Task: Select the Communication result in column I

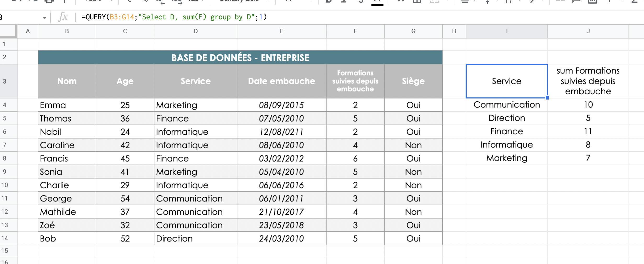Action: (x=507, y=105)
